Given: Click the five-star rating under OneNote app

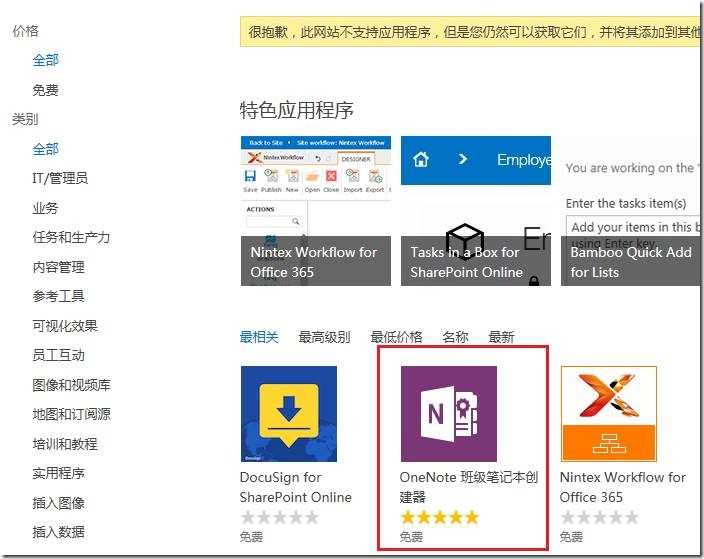Looking at the screenshot, I should [440, 517].
